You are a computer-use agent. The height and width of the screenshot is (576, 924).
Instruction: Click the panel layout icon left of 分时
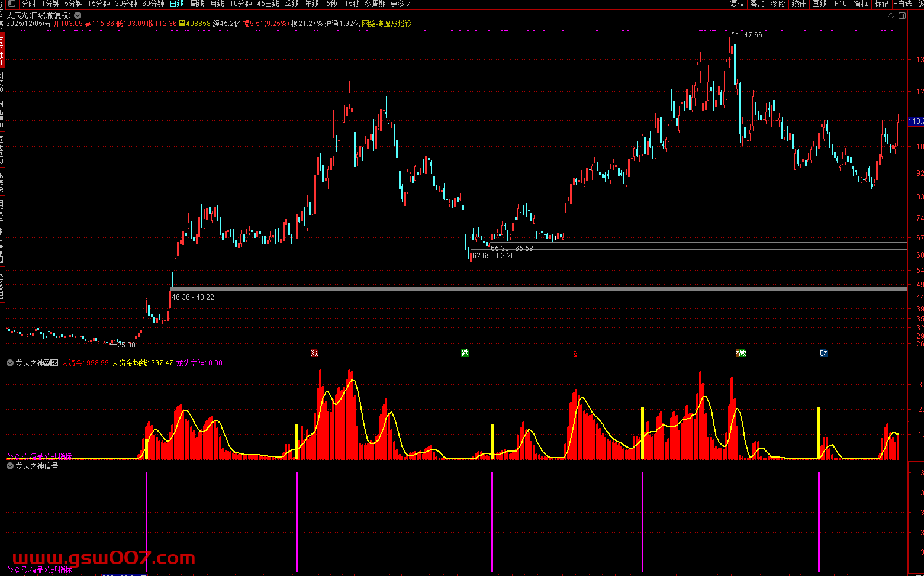(12, 4)
